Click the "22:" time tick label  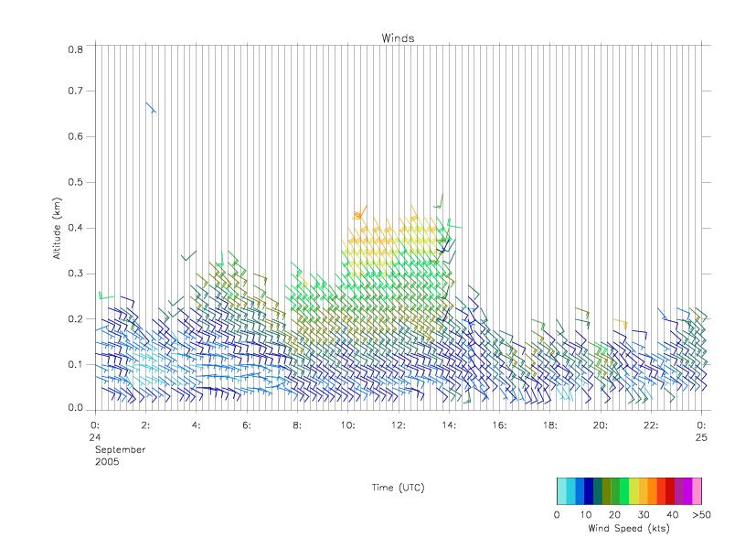point(651,425)
